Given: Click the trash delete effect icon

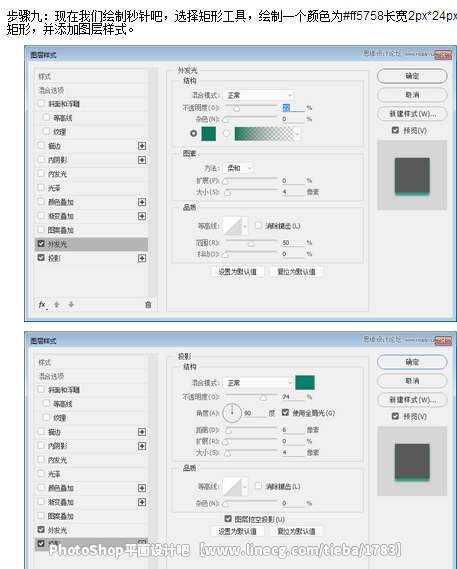Looking at the screenshot, I should point(148,305).
